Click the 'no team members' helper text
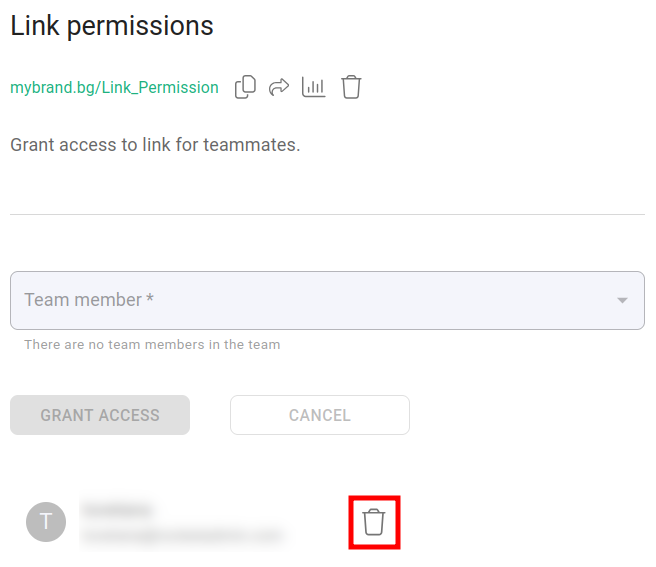Image resolution: width=656 pixels, height=567 pixels. [152, 345]
